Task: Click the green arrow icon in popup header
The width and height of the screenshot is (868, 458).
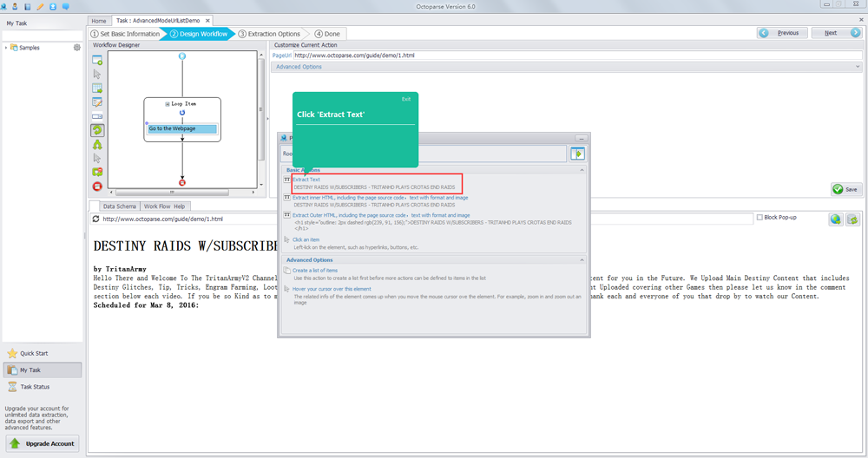Action: [577, 154]
